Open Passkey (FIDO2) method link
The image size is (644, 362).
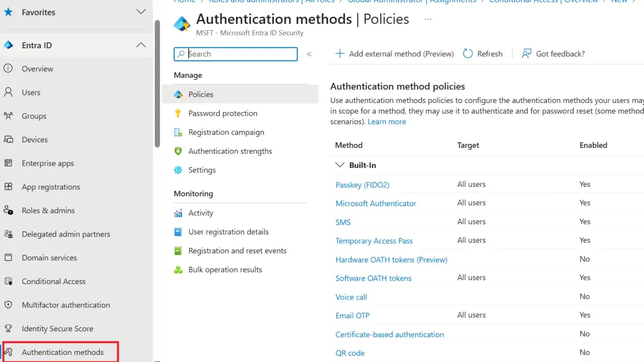click(362, 185)
